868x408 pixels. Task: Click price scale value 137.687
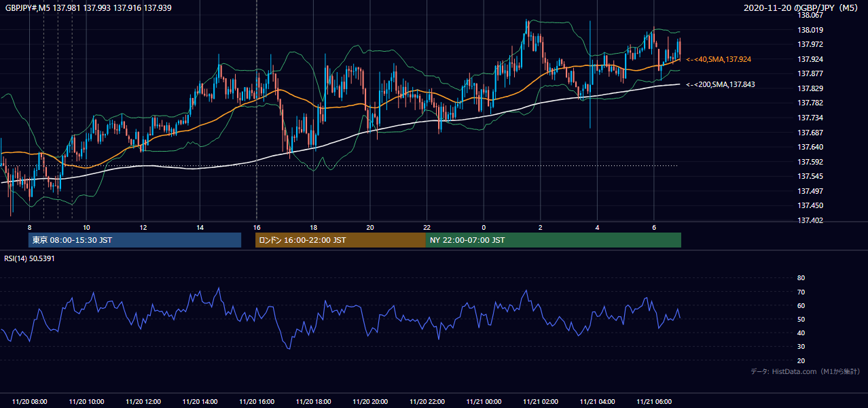click(810, 133)
